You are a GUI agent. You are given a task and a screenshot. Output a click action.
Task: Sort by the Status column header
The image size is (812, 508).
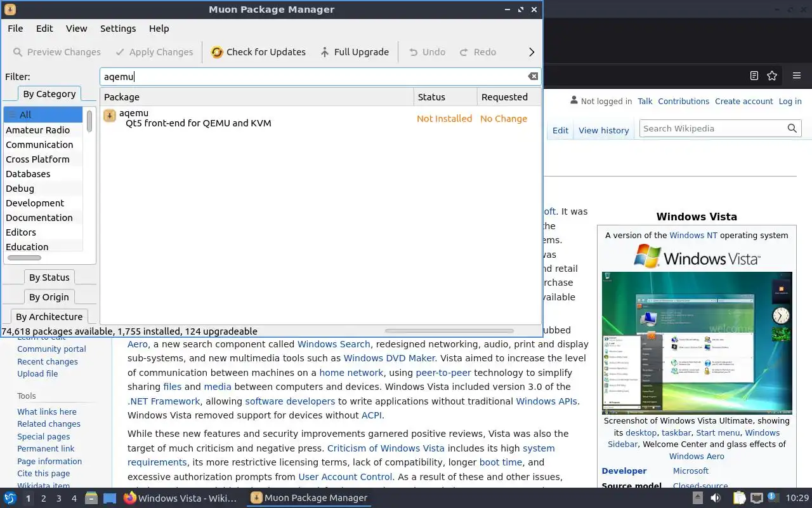coord(445,97)
